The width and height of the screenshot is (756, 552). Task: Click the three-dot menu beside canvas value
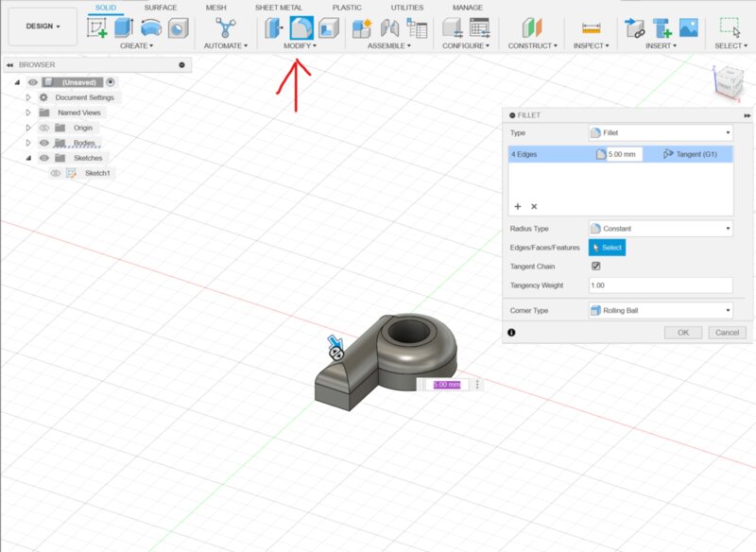click(477, 385)
